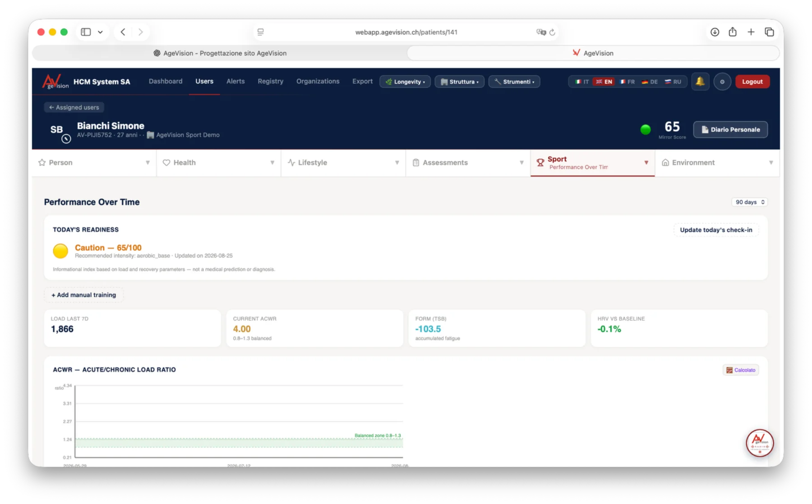812x504 pixels.
Task: Expand the Environment section tab
Action: 717,162
